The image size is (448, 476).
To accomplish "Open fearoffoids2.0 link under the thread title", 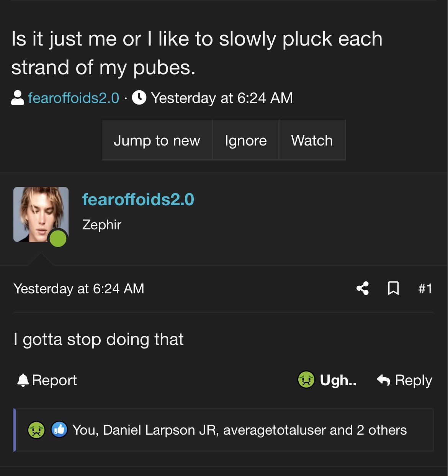I will click(x=74, y=98).
